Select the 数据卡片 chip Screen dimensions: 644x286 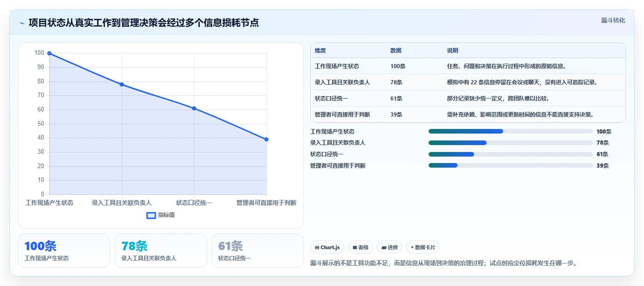423,247
